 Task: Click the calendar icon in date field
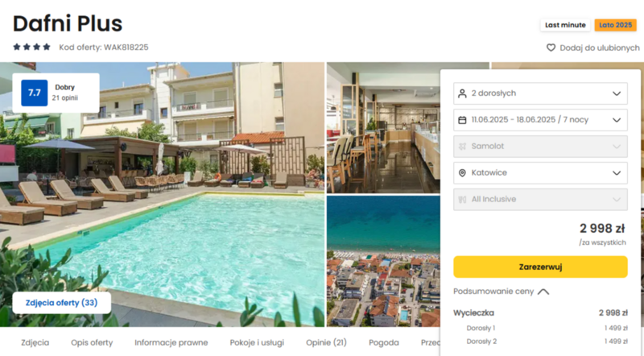[462, 120]
